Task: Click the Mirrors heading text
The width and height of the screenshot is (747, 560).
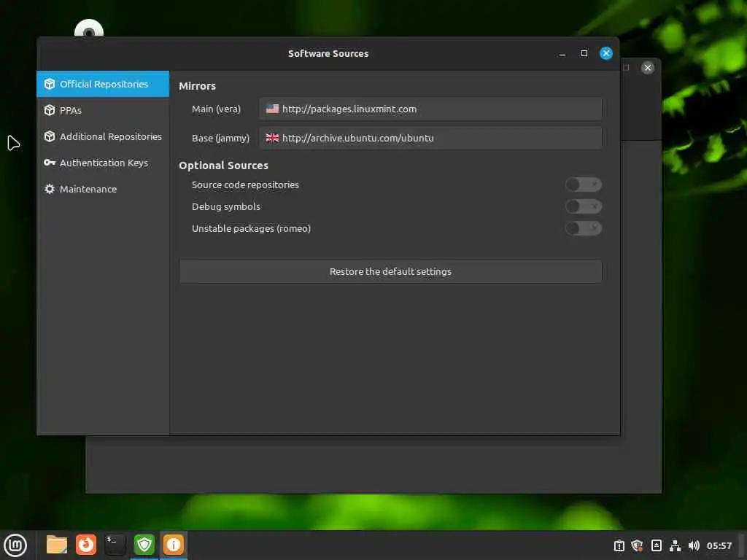Action: (197, 86)
